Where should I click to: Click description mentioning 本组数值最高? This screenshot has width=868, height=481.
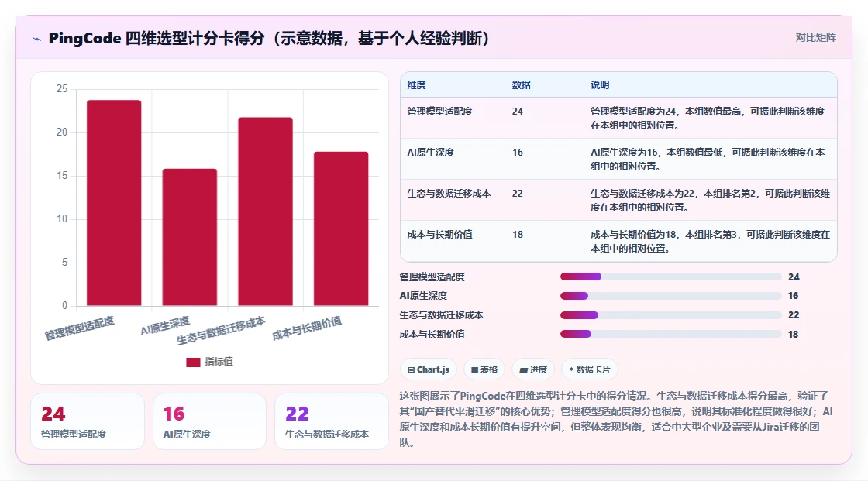708,118
